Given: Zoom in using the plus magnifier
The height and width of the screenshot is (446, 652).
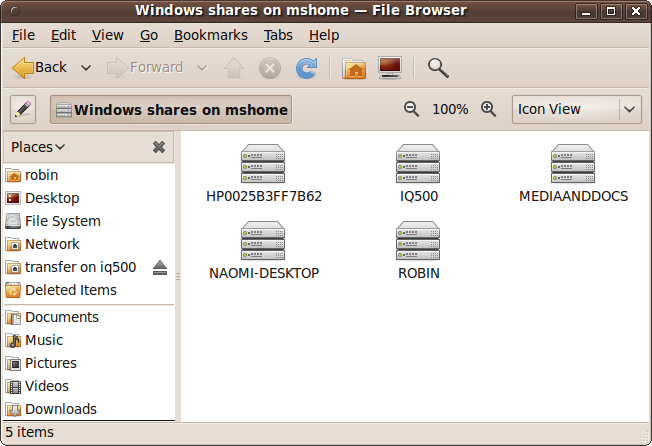Looking at the screenshot, I should point(489,109).
